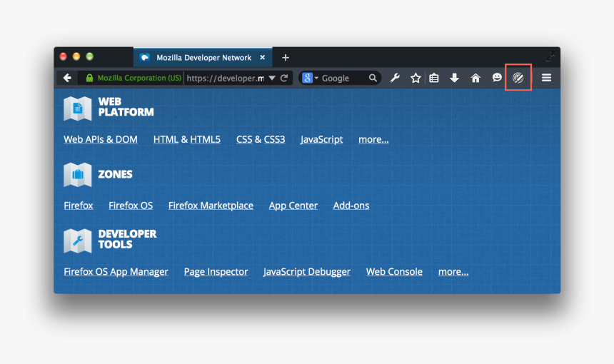Screen dimensions: 614x364
Task: Open developer tools via wrench icon
Action: tap(395, 78)
